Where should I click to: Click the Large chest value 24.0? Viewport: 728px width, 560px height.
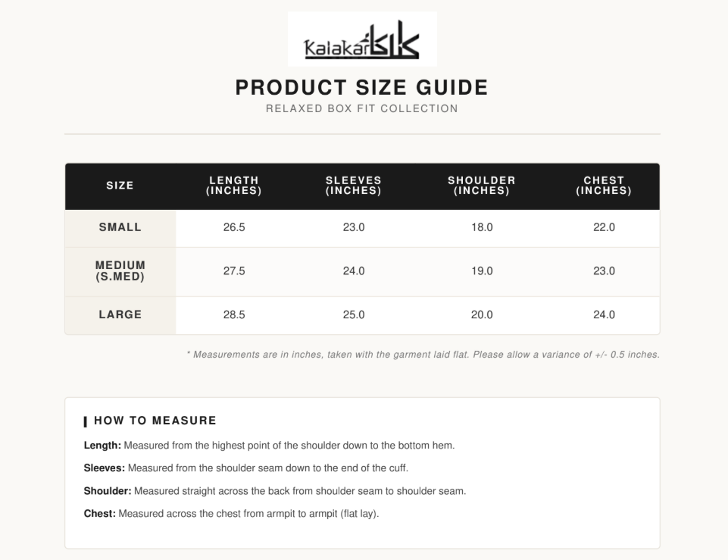[604, 314]
